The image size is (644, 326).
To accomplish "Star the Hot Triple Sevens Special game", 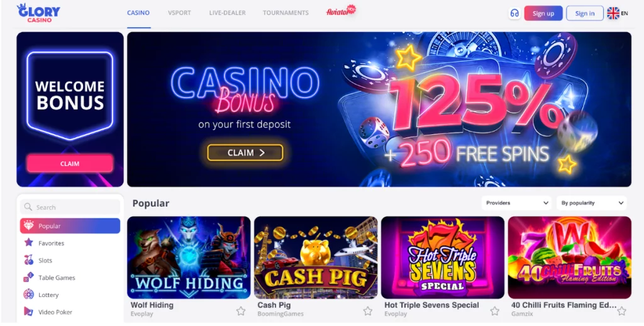I will [x=495, y=311].
